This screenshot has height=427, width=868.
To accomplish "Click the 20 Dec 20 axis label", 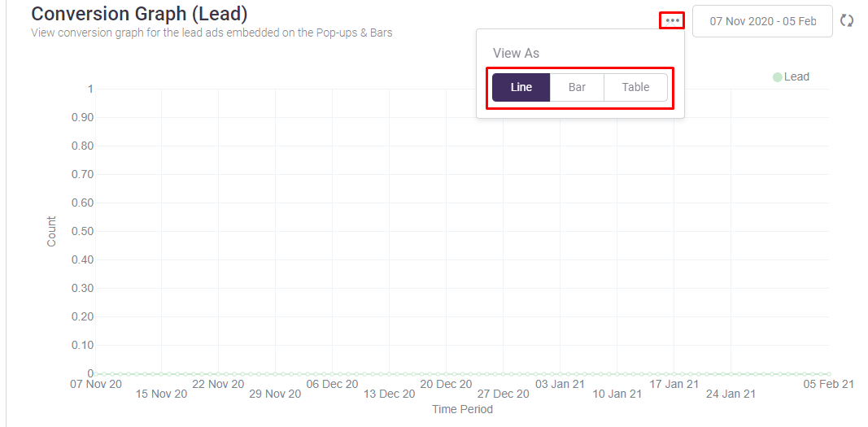I will (x=446, y=384).
